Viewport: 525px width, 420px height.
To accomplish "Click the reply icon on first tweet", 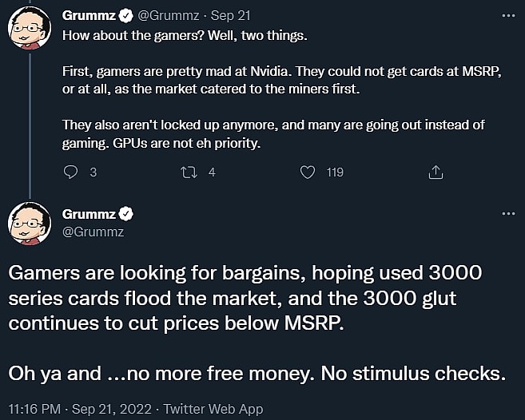I will tap(70, 172).
